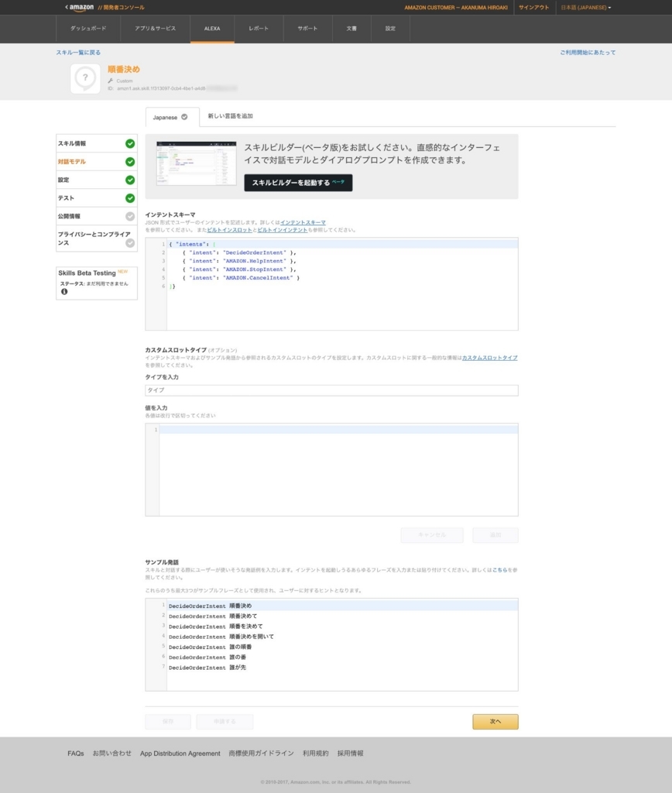The height and width of the screenshot is (793, 672).
Task: Open the アプリ&サービス menu
Action: [x=156, y=29]
